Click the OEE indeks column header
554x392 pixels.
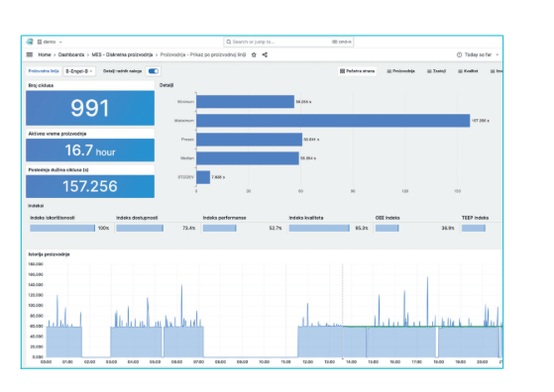point(388,218)
